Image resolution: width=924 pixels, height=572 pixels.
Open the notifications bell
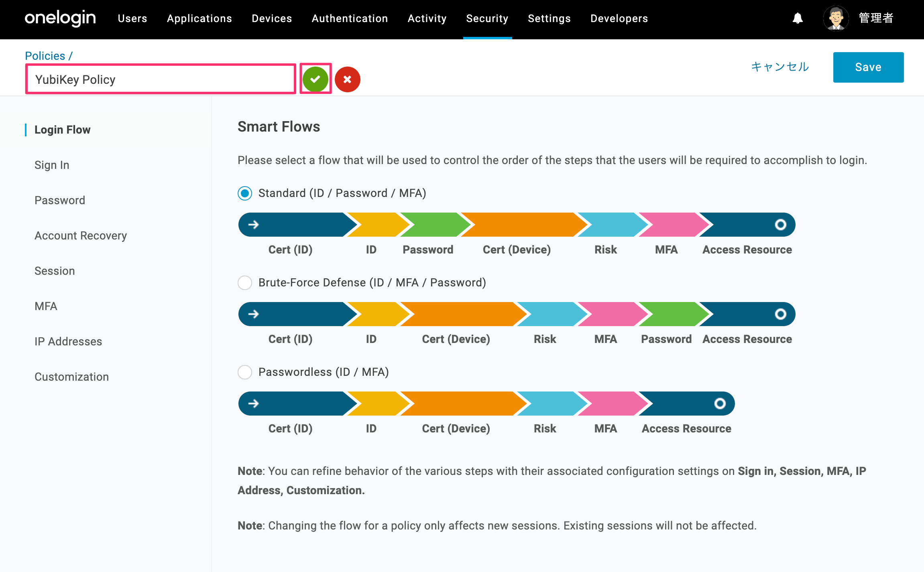click(x=798, y=18)
